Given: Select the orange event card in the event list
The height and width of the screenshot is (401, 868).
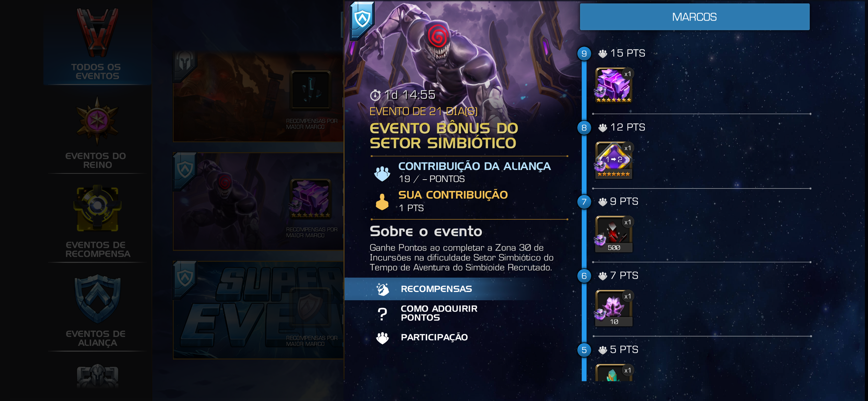Looking at the screenshot, I should click(x=258, y=97).
